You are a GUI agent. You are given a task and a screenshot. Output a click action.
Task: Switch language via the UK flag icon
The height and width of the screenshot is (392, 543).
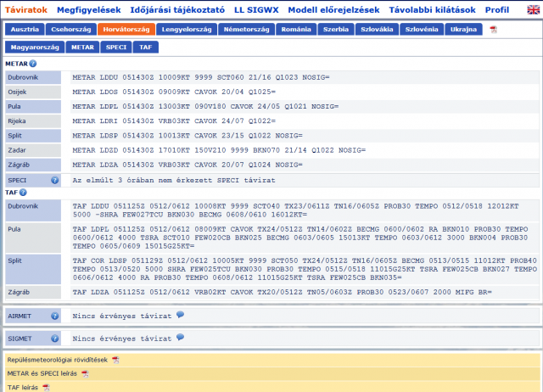pos(533,9)
